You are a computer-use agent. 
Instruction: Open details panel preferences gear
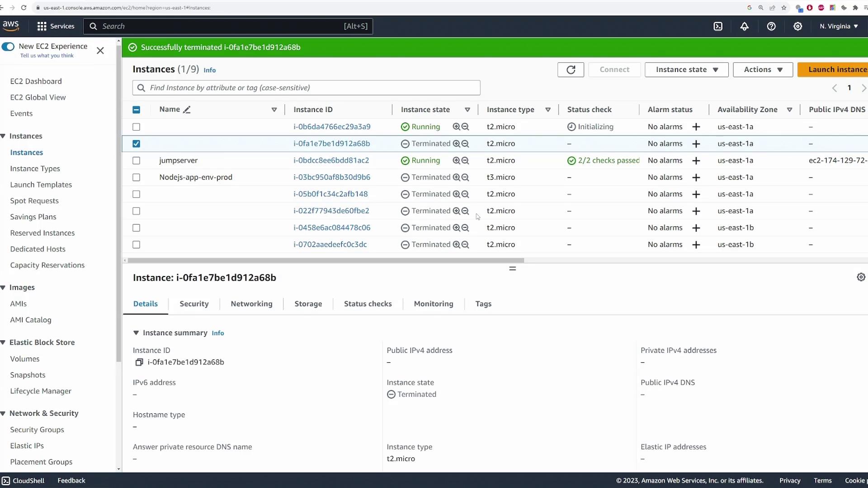point(861,277)
